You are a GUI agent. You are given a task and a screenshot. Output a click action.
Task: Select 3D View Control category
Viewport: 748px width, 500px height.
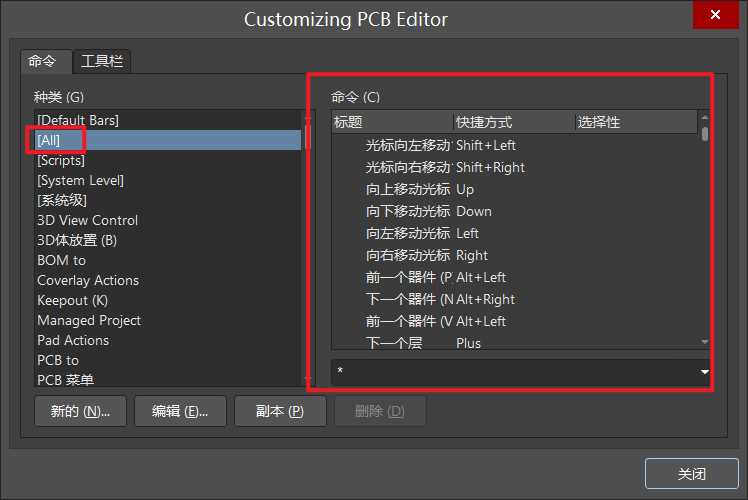[x=88, y=220]
